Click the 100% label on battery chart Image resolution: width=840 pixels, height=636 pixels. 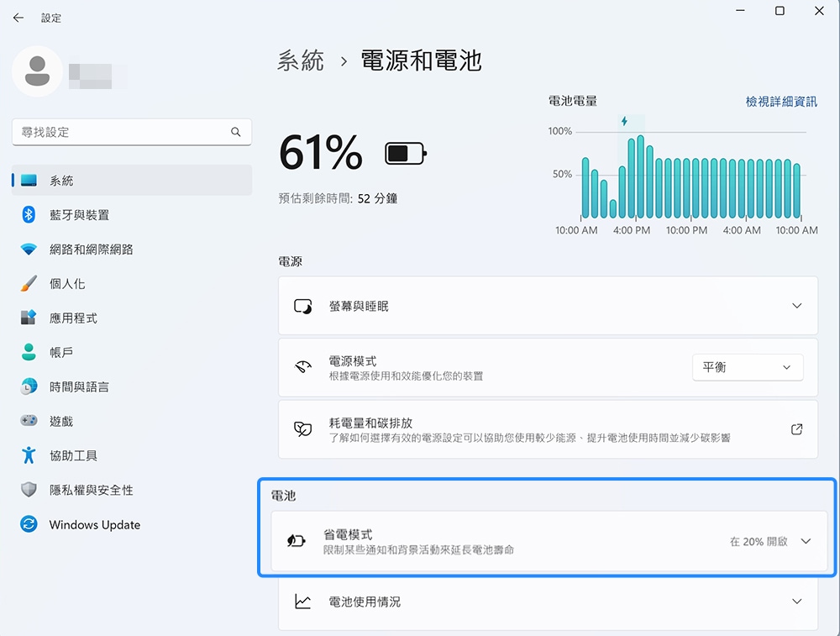(x=559, y=131)
